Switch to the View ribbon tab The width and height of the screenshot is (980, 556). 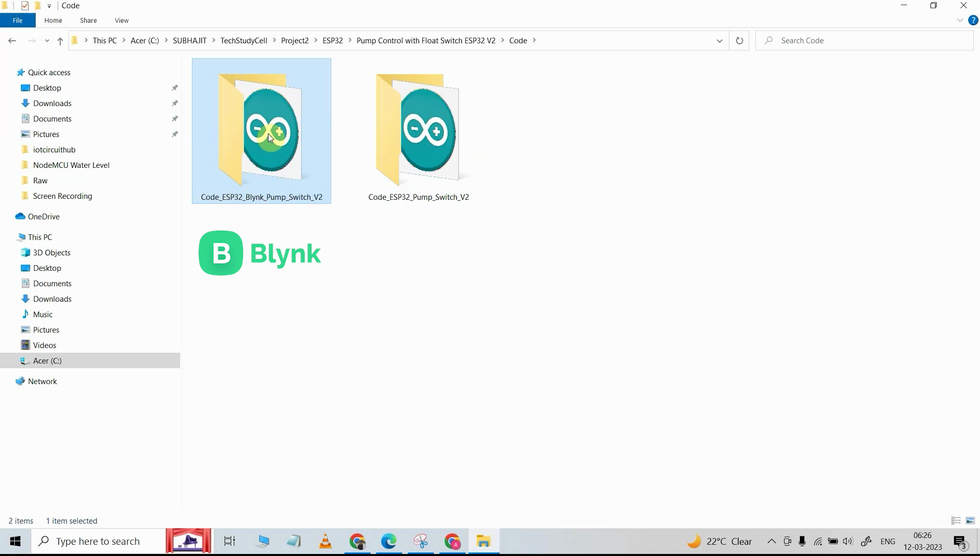pos(121,20)
